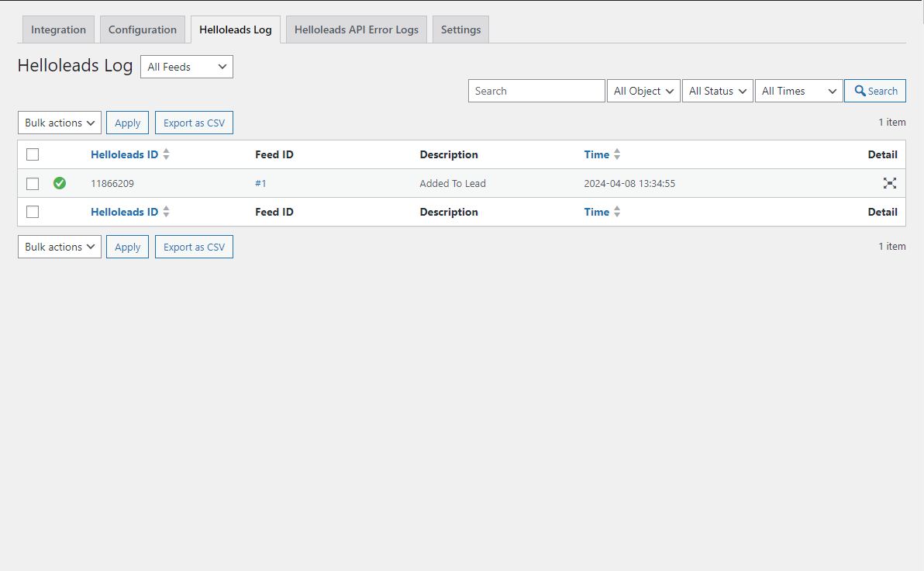Click sort arrows beside bottom Time header
Image resolution: width=924 pixels, height=571 pixels.
(x=617, y=211)
